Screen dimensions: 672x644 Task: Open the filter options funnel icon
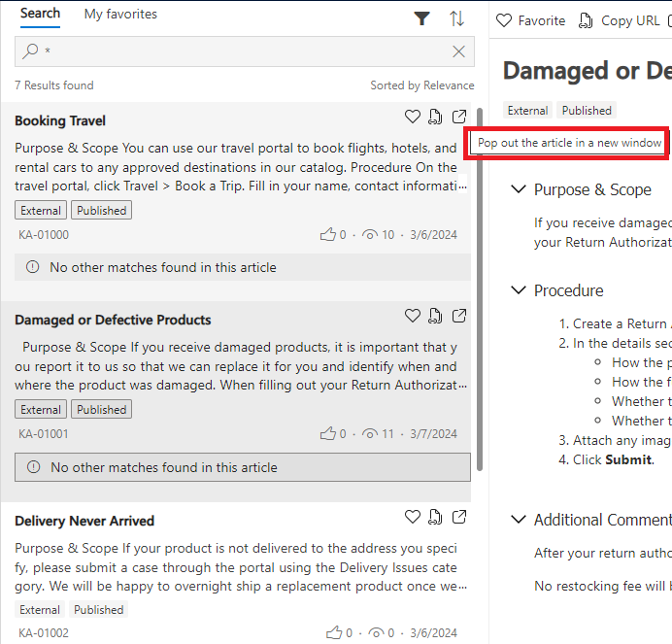click(x=421, y=18)
